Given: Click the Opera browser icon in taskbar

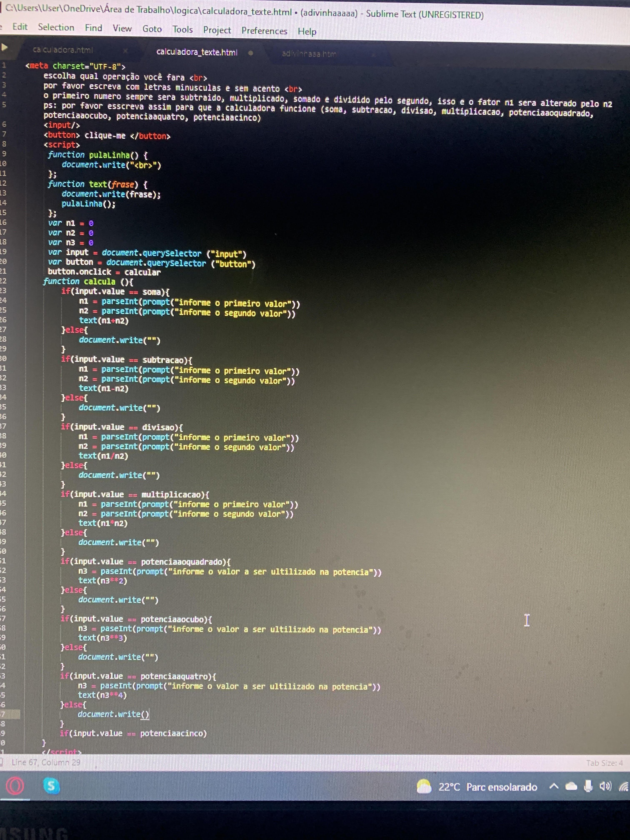Looking at the screenshot, I should pos(15,786).
